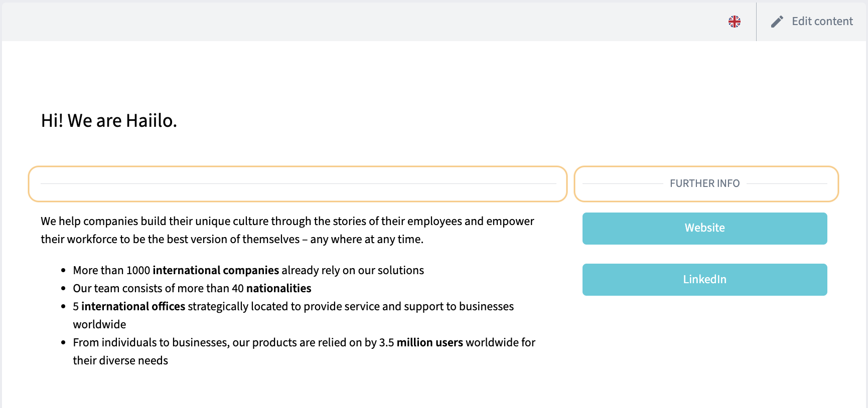
Task: Open the Website link button
Action: pyautogui.click(x=704, y=229)
